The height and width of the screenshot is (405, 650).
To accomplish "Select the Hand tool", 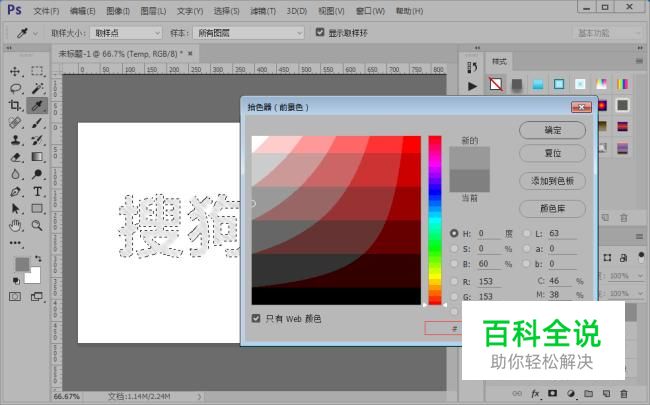I will pyautogui.click(x=15, y=226).
